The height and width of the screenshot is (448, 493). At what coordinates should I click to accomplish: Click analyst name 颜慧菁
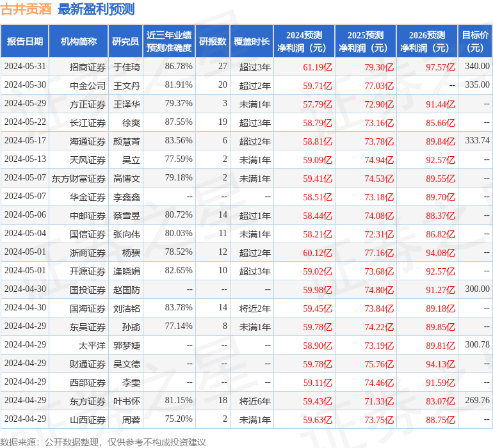pyautogui.click(x=126, y=141)
